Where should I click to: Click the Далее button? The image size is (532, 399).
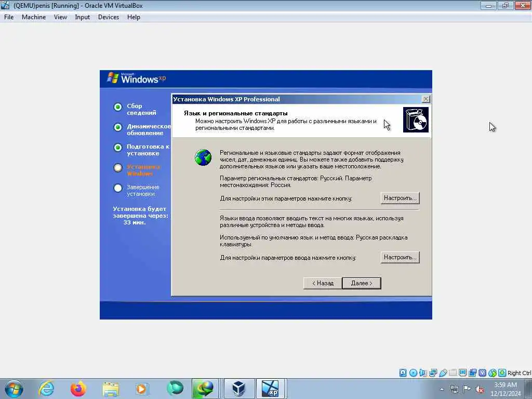pos(362,283)
